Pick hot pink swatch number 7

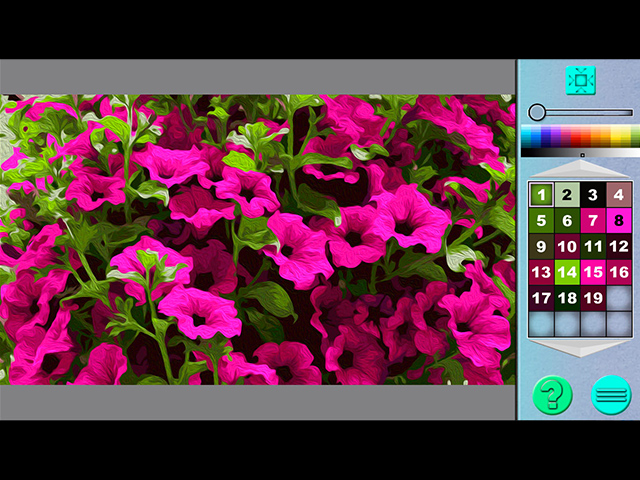[593, 221]
